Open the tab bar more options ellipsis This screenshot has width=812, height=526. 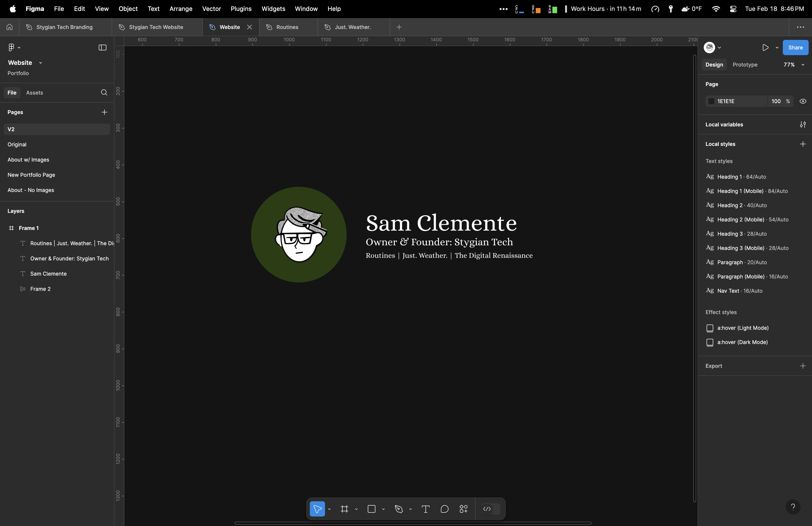800,27
